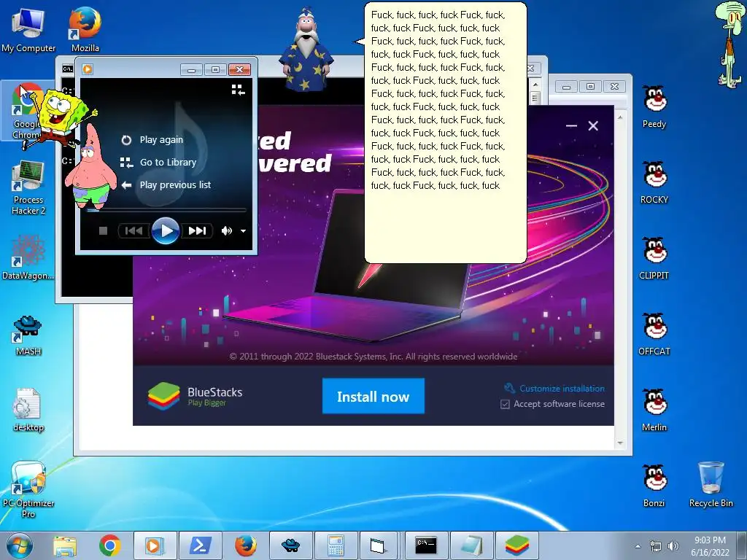The image size is (747, 560).
Task: Open the desktop settings file icon
Action: pyautogui.click(x=28, y=410)
